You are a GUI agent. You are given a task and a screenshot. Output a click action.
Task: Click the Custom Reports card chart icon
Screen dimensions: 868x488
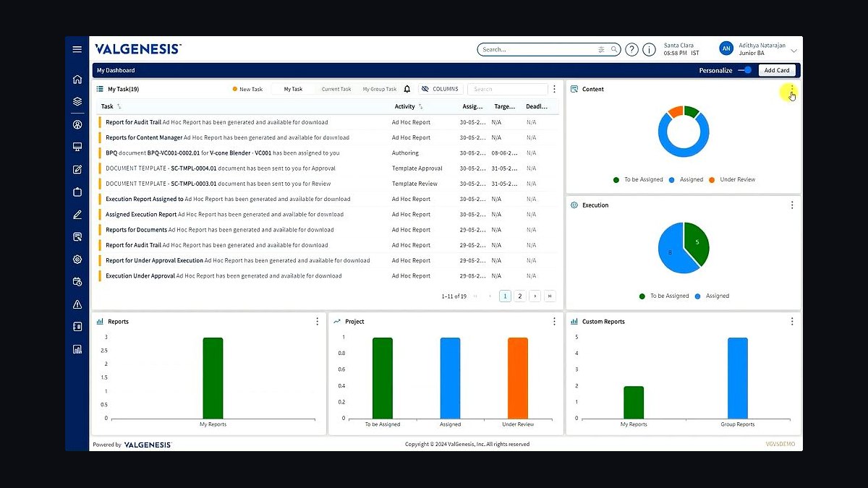[x=574, y=322]
